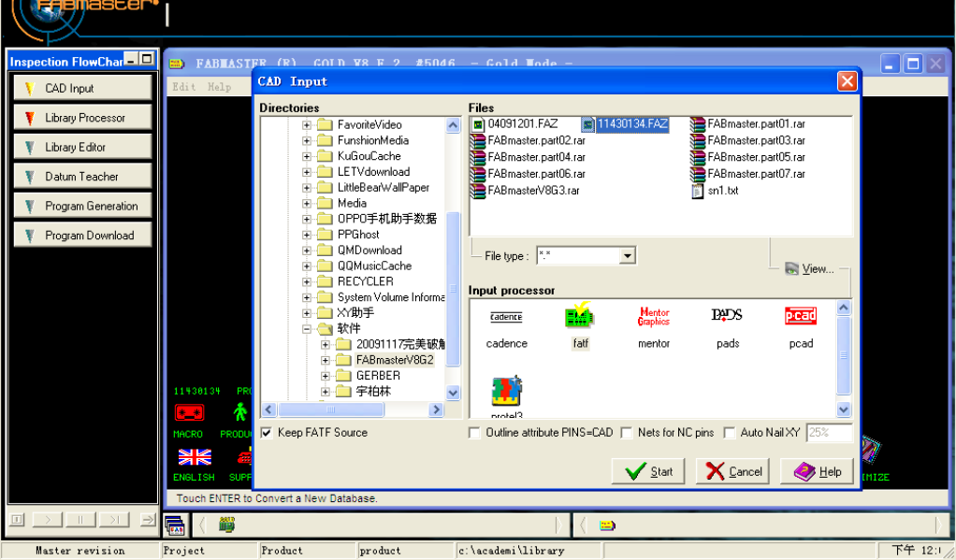
Task: Select the 11430134.FAZ file
Action: [x=625, y=124]
